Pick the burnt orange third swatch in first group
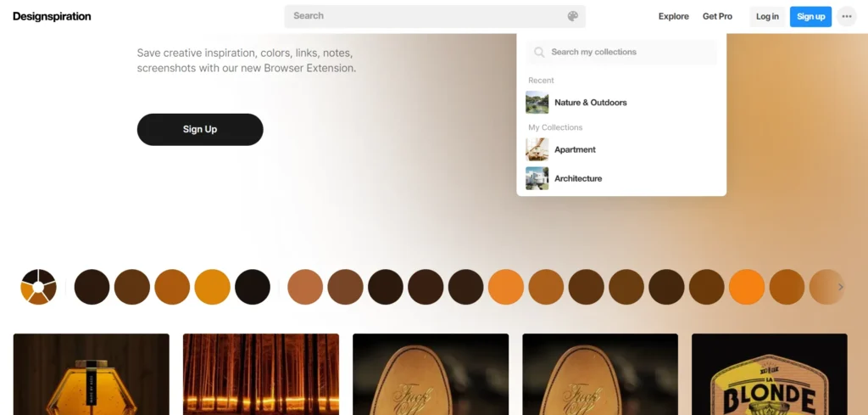The width and height of the screenshot is (868, 415). click(172, 287)
